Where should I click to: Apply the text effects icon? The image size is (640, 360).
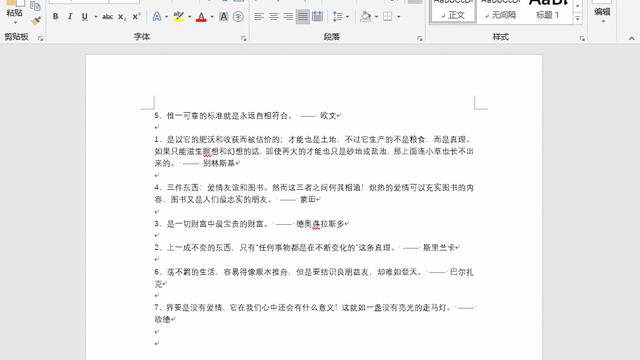tap(157, 17)
